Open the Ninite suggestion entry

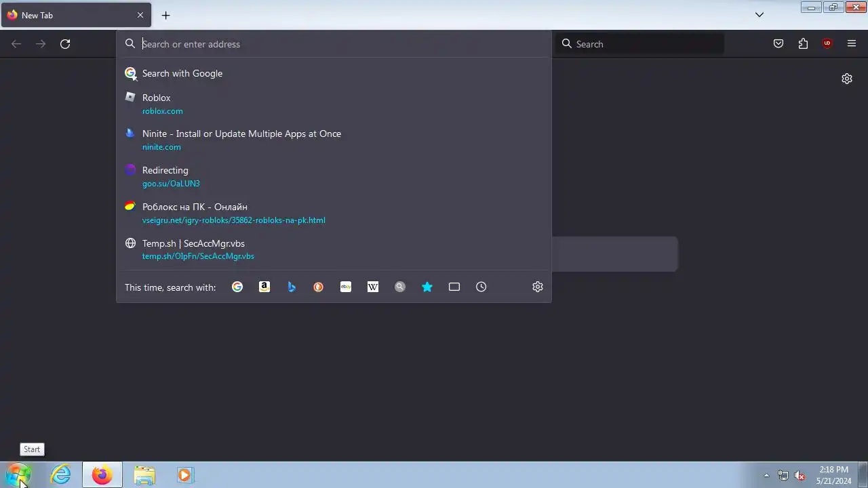[334, 140]
